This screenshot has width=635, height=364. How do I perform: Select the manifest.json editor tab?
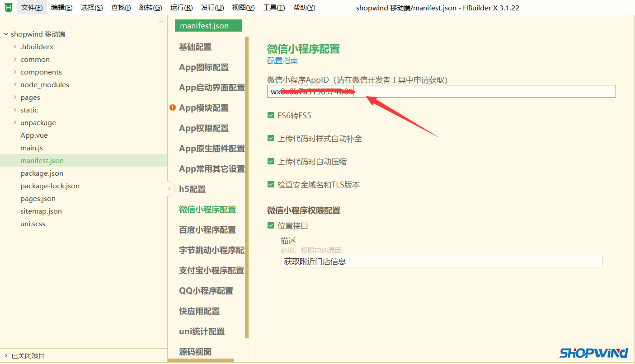(208, 26)
